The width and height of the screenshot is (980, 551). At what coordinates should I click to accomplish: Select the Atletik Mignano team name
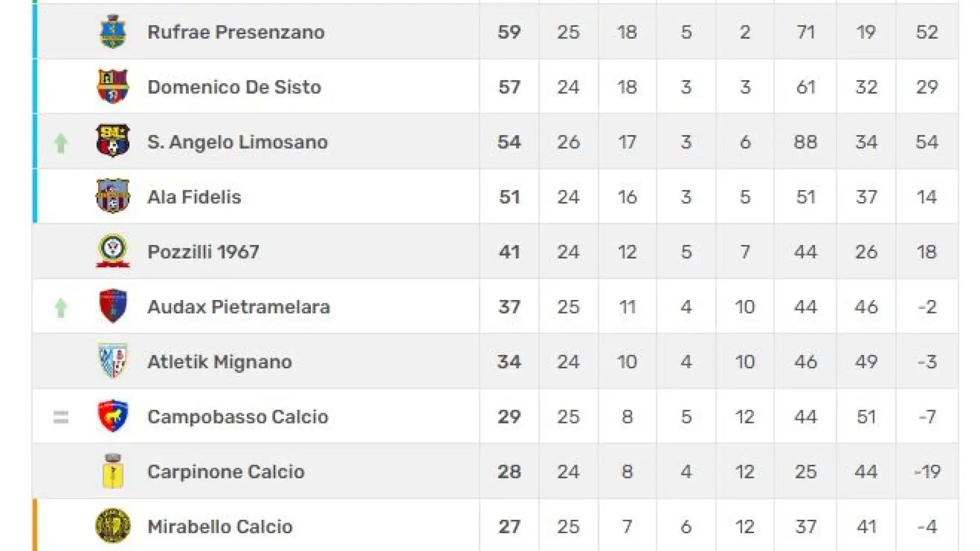point(219,362)
